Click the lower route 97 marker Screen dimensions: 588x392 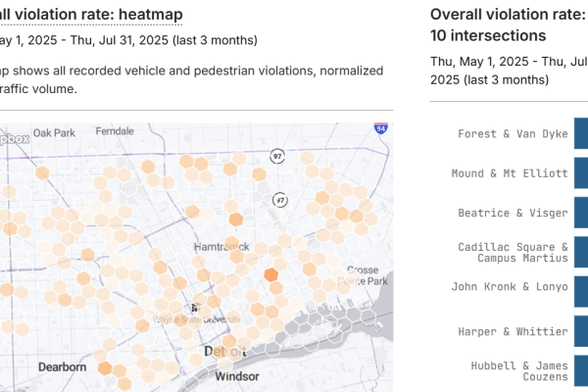click(280, 200)
